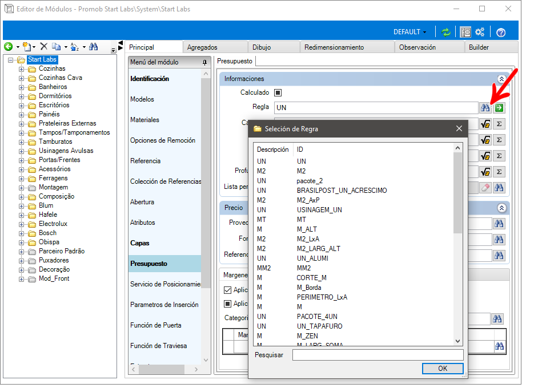Click the Regla input field

376,108
